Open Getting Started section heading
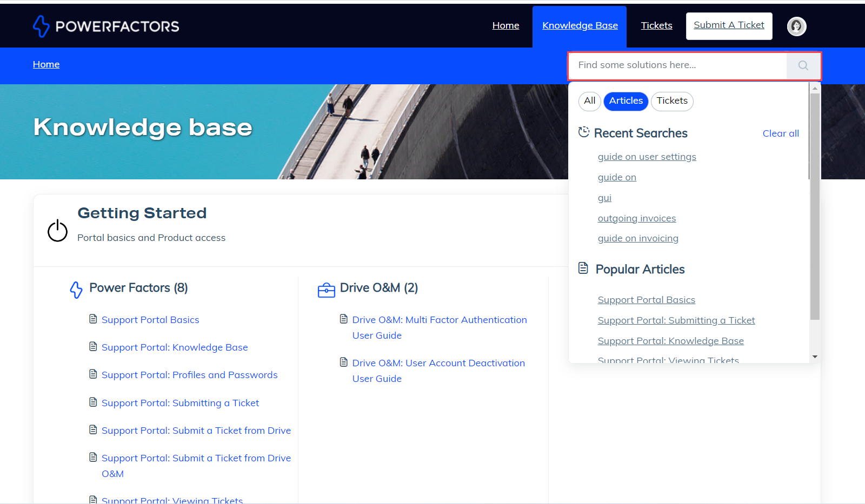This screenshot has width=865, height=504. coord(142,213)
